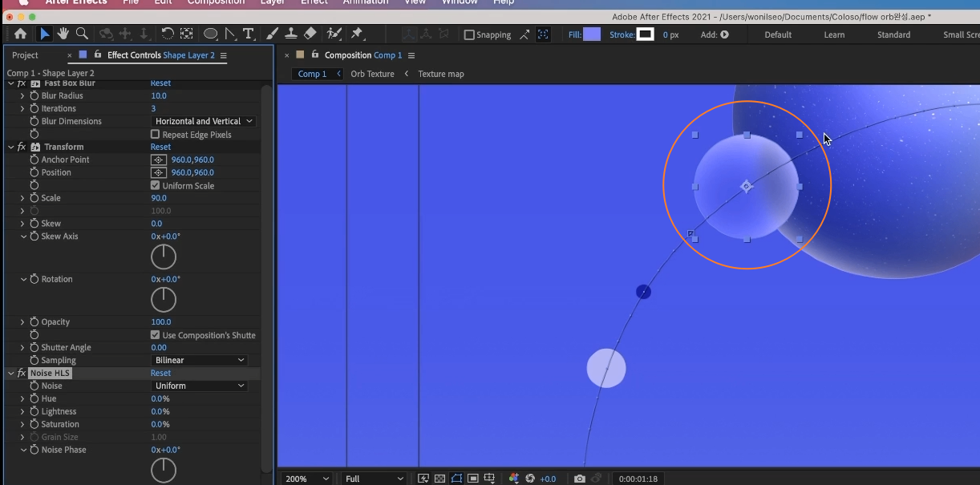Open the Blur Dimensions dropdown

coord(204,121)
